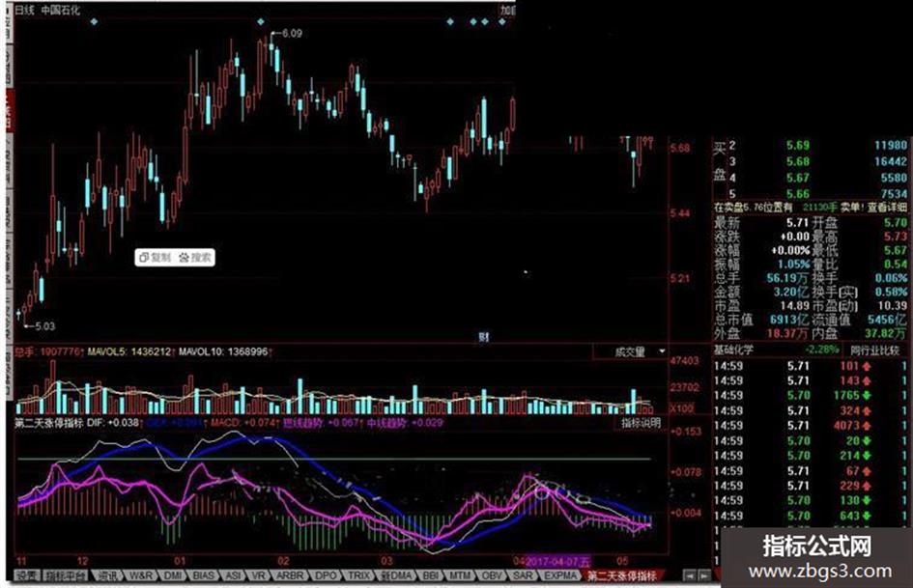This screenshot has height=588, width=913.
Task: Click the MAVOL10: 1368996 value
Action: tap(223, 351)
